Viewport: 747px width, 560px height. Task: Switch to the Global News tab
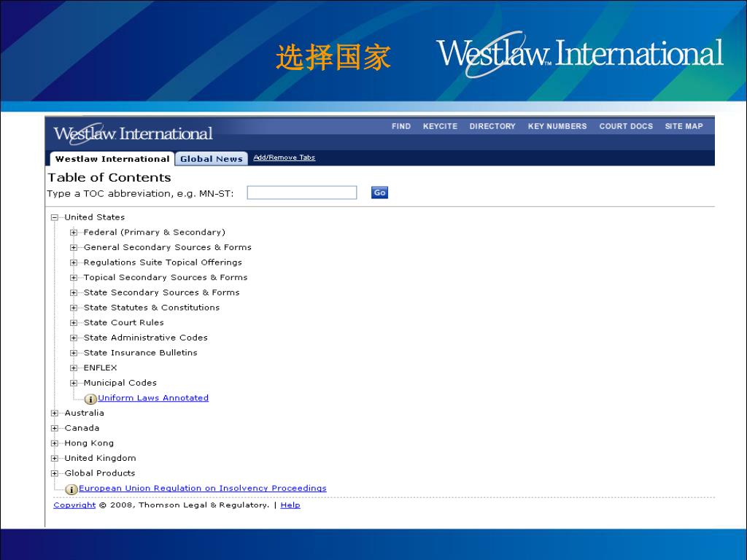[212, 159]
